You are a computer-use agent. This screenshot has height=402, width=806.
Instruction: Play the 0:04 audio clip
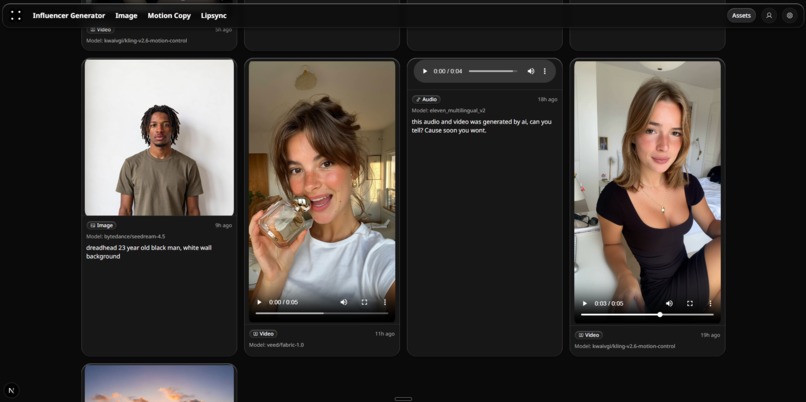point(425,71)
